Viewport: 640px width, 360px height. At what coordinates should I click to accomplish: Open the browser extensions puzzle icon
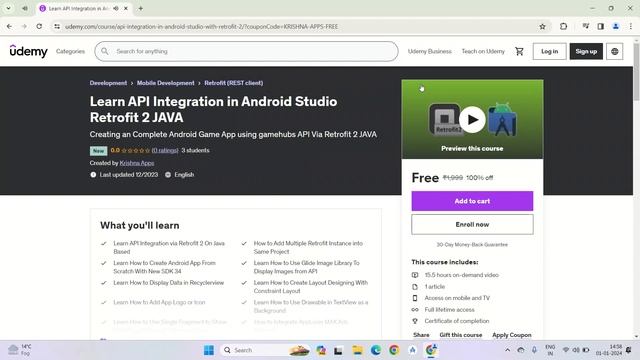[564, 26]
